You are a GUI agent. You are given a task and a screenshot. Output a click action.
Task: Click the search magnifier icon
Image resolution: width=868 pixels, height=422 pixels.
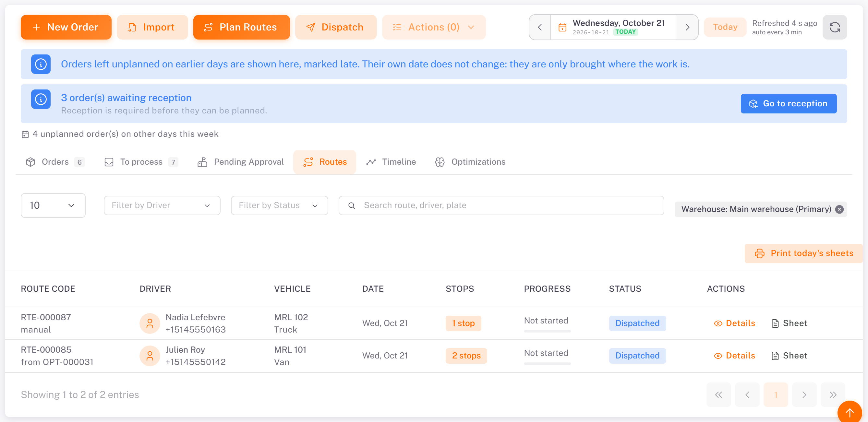[351, 205]
